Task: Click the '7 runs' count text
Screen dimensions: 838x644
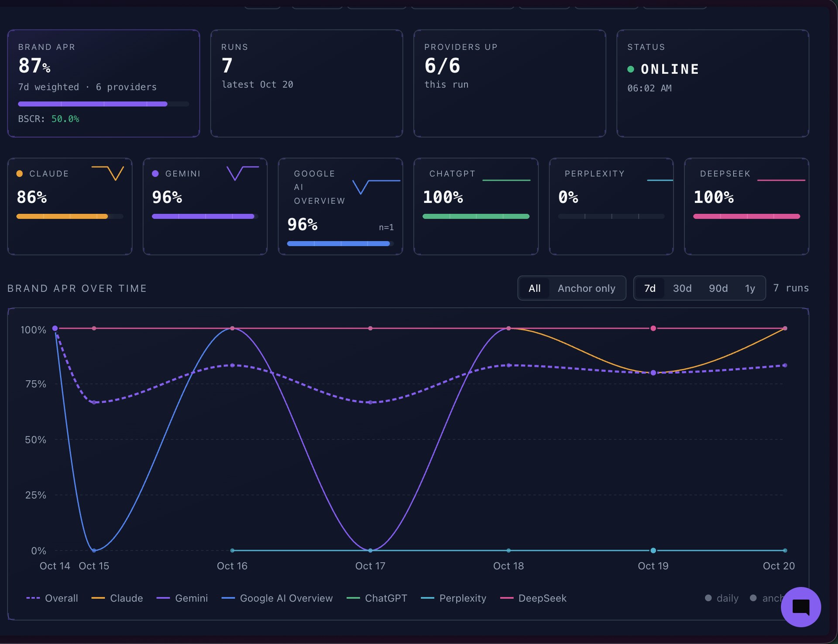Action: point(791,288)
